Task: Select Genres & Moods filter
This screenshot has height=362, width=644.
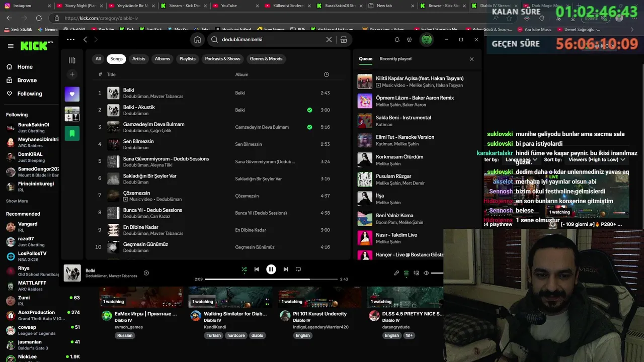Action: coord(266,59)
